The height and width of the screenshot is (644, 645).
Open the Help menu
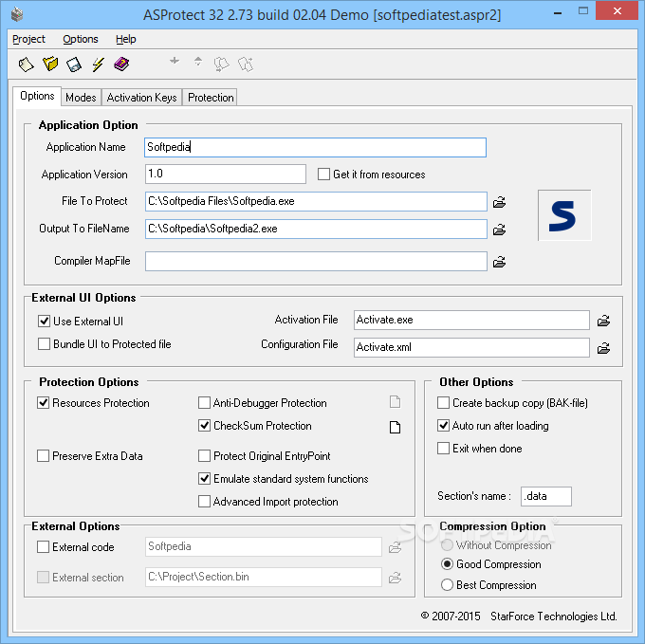(125, 39)
